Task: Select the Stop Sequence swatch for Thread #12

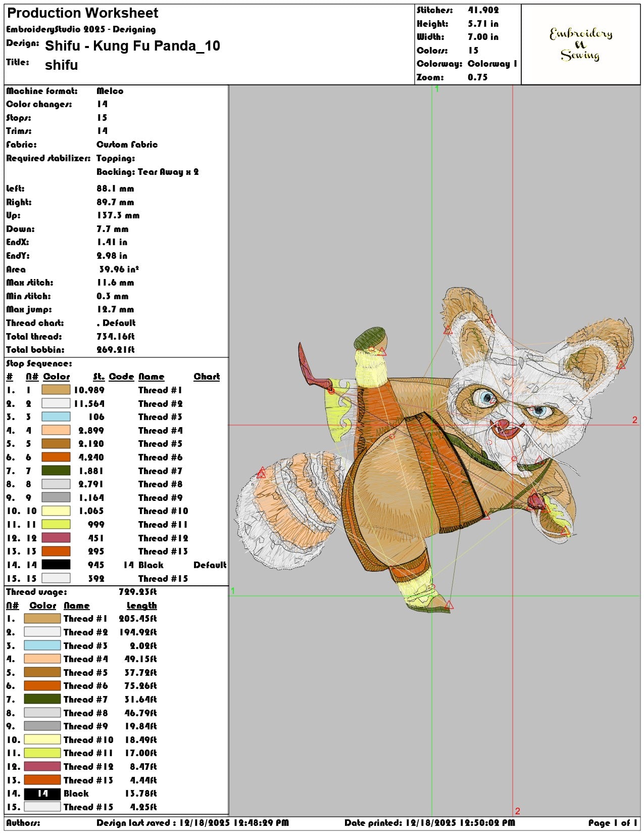Action: [56, 538]
